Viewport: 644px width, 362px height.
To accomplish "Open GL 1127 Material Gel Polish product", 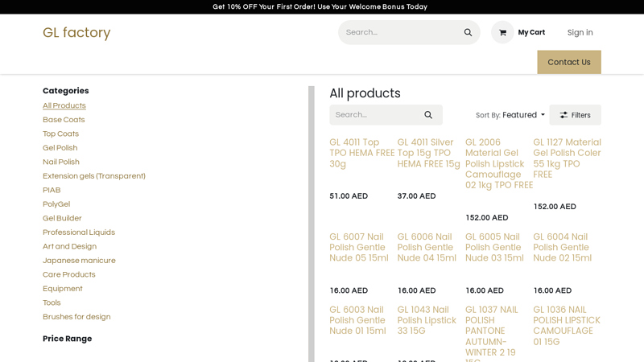I will [x=567, y=158].
